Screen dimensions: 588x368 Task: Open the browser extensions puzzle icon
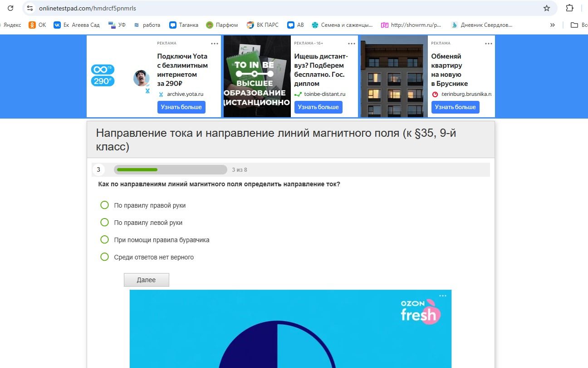pos(569,8)
